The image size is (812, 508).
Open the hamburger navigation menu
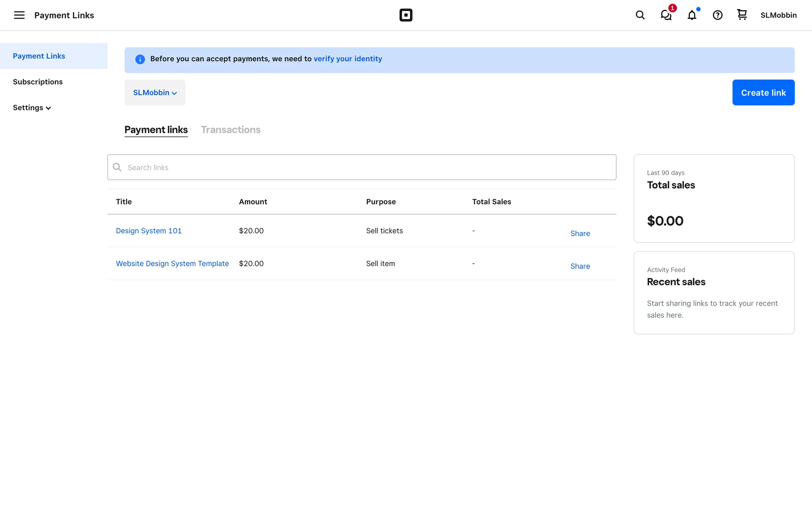[19, 15]
